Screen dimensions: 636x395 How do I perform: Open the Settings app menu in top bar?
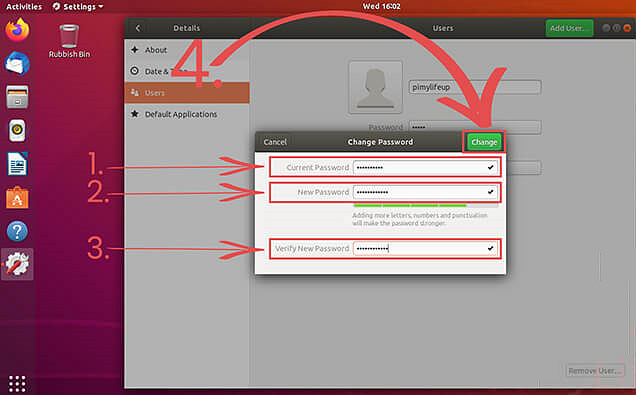pyautogui.click(x=78, y=6)
